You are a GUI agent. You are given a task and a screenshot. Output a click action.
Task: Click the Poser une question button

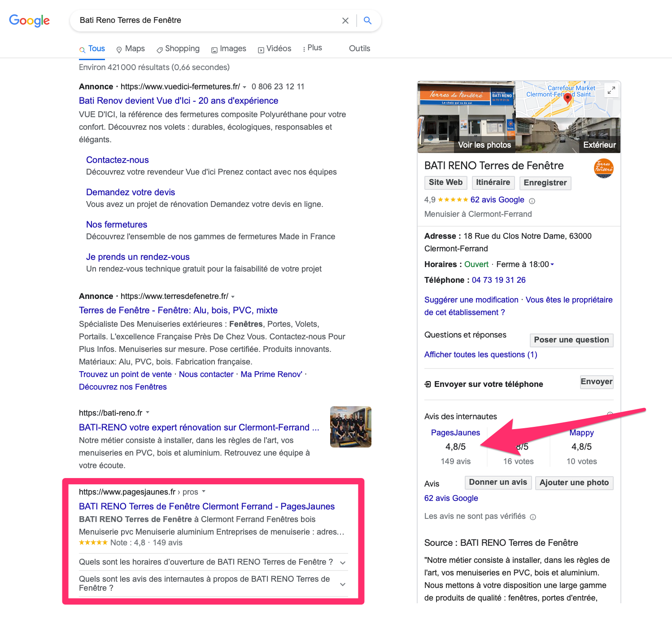click(571, 340)
